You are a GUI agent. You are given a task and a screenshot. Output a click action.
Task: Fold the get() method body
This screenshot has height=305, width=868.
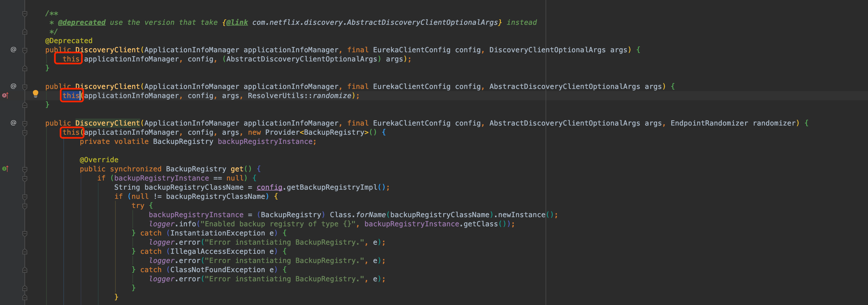pyautogui.click(x=25, y=169)
